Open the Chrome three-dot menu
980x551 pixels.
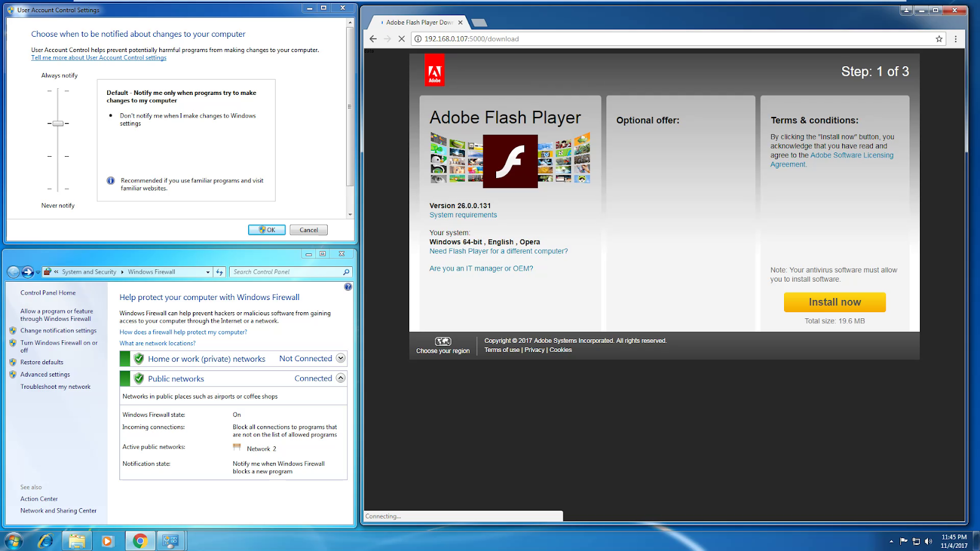tap(956, 39)
